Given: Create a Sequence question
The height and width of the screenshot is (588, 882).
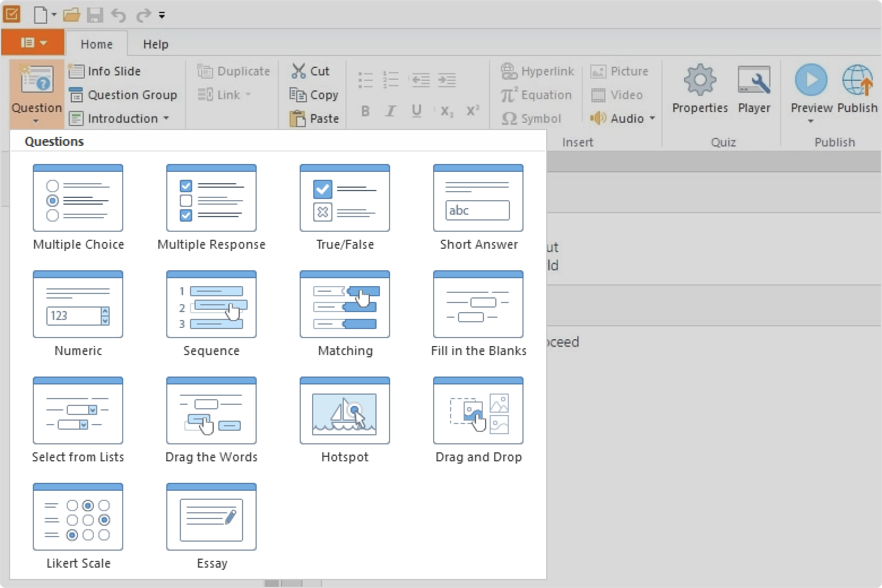Looking at the screenshot, I should (211, 314).
